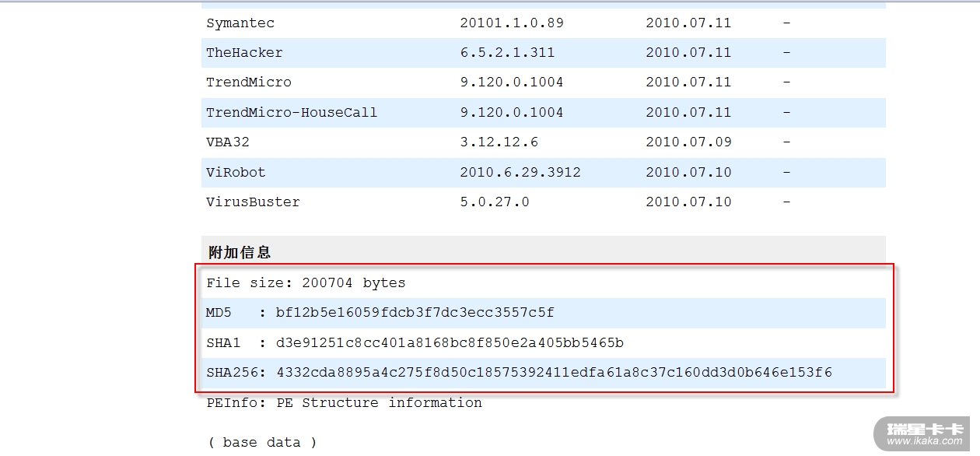Click Symantec version 20101.1.0.89
The height and width of the screenshot is (456, 980).
coord(512,23)
